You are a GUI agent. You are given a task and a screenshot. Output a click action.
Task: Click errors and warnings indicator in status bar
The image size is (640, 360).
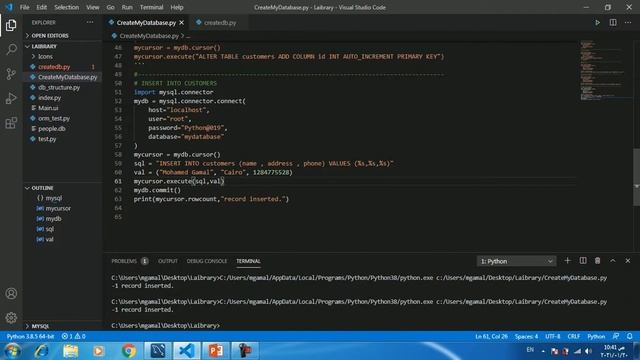(73, 336)
